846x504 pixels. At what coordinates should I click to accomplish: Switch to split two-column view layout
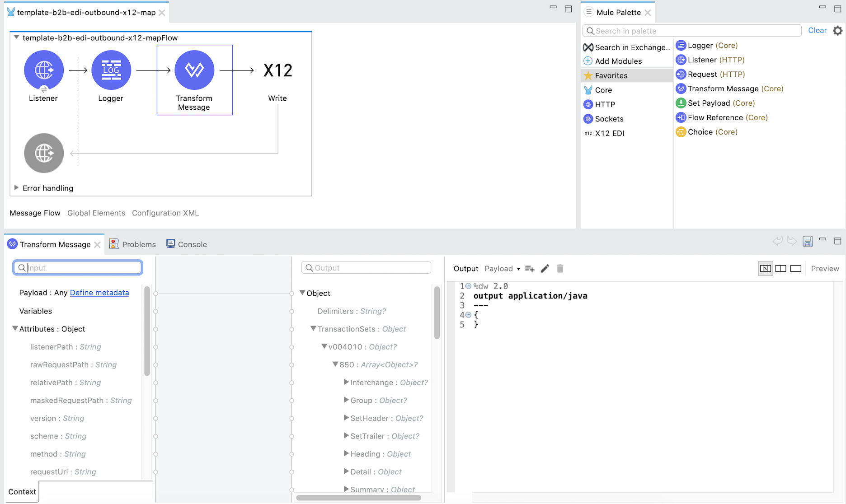(x=780, y=268)
